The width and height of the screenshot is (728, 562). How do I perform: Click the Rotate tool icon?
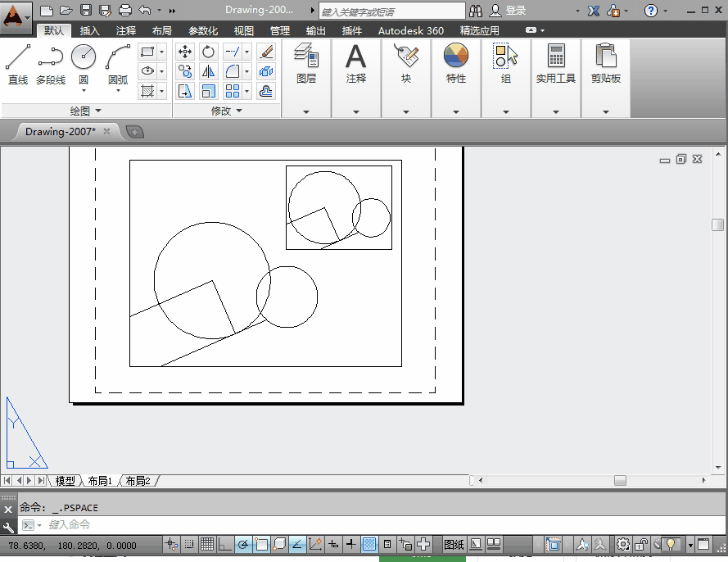209,52
